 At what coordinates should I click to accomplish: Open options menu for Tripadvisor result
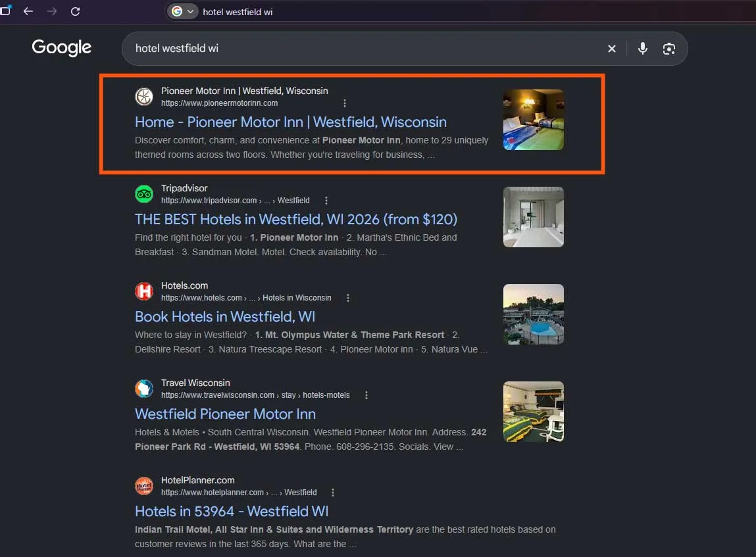coord(326,201)
